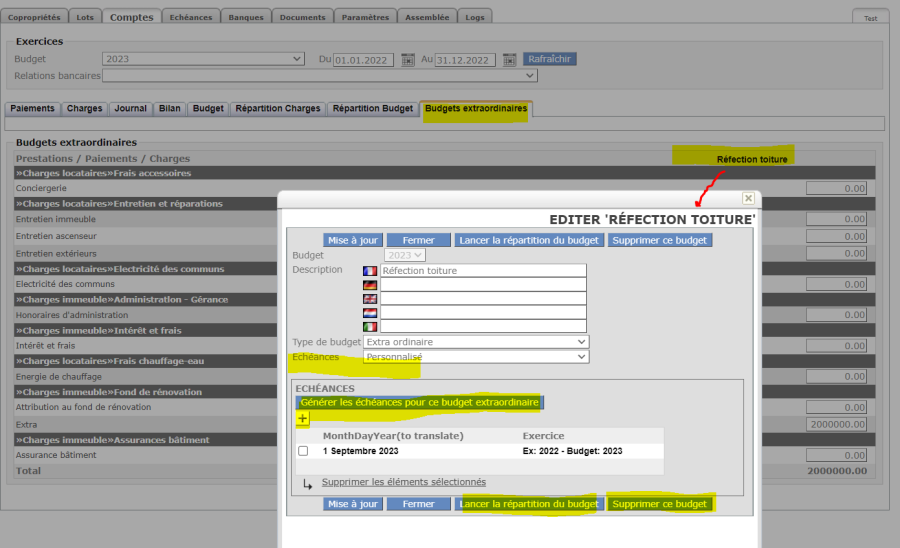The image size is (900, 548).
Task: Click the German description input field
Action: pyautogui.click(x=483, y=285)
